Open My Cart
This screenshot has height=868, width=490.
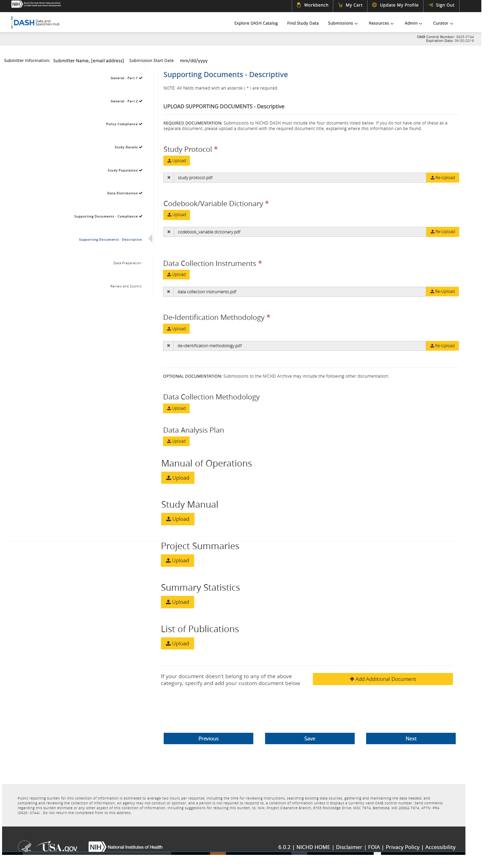pos(350,5)
